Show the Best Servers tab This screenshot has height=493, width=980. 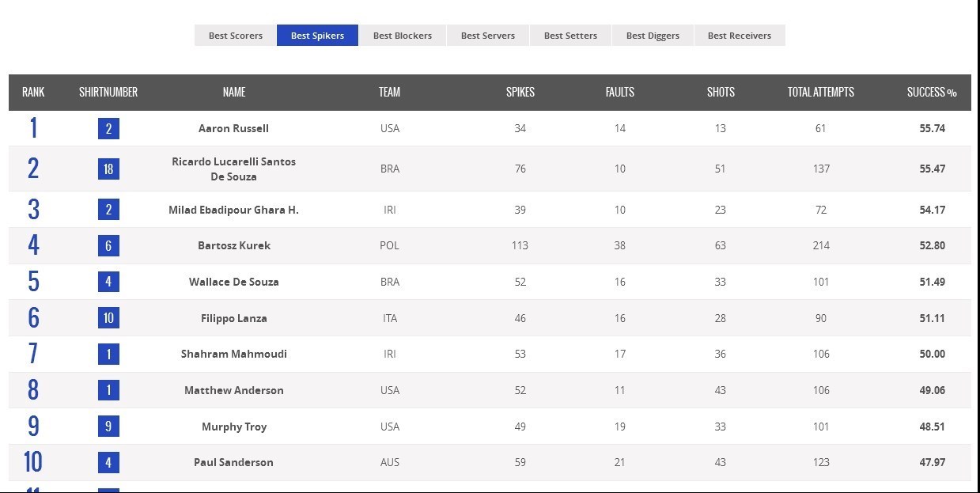[x=488, y=36]
